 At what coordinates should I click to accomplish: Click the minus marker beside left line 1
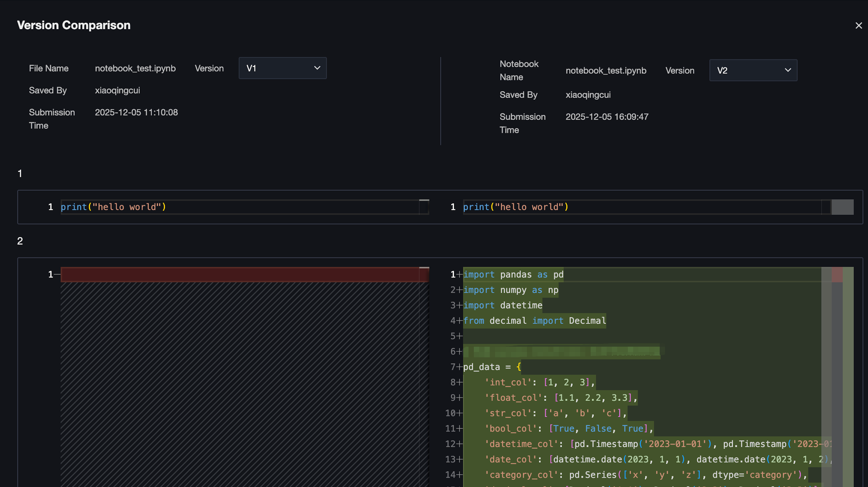[x=57, y=274]
